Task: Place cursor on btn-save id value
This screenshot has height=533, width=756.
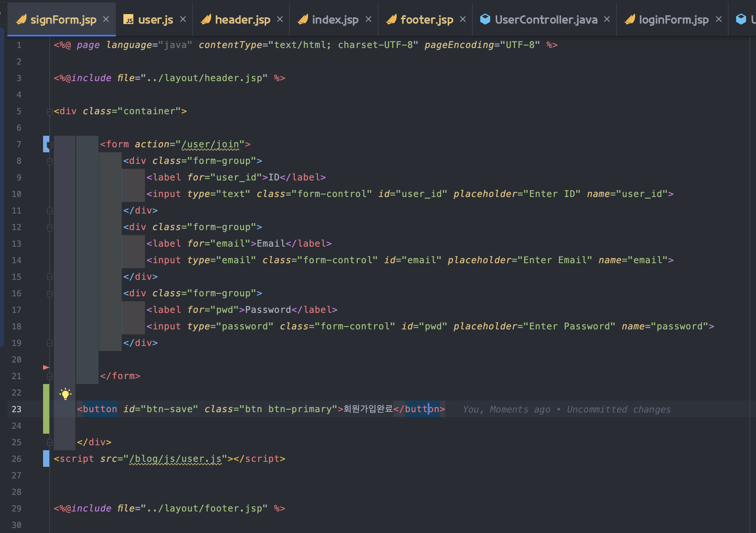Action: pyautogui.click(x=169, y=409)
